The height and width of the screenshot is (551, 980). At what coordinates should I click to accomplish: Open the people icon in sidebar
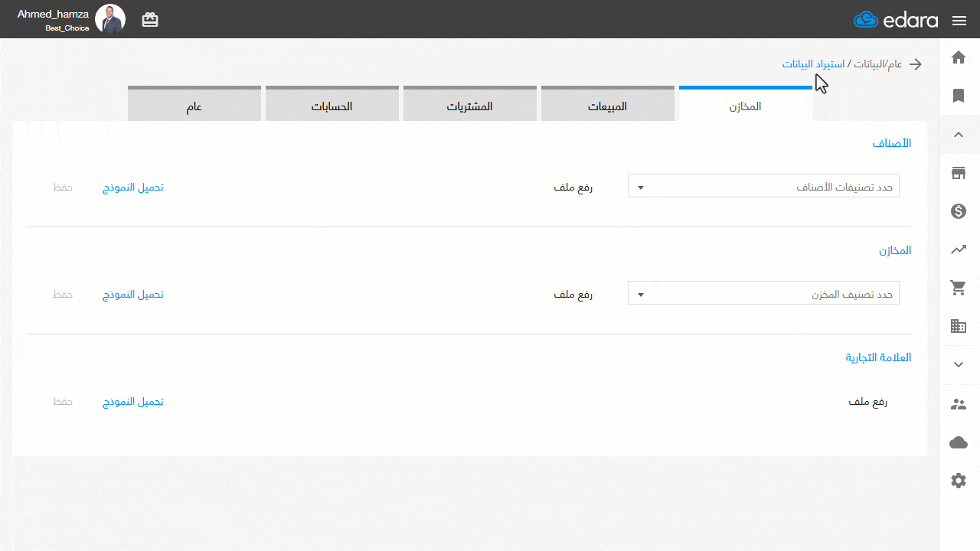point(959,404)
